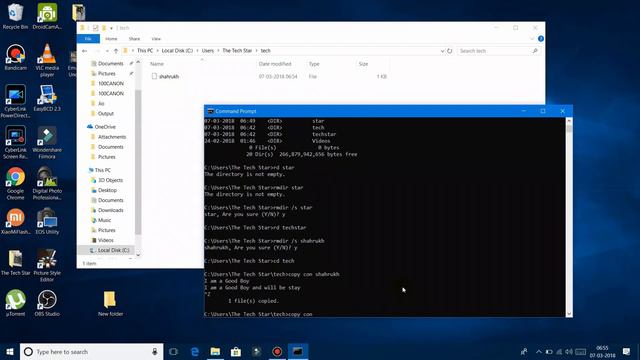Open Videos in the navigation pane
Viewport: 640px width, 360px height.
[106, 240]
